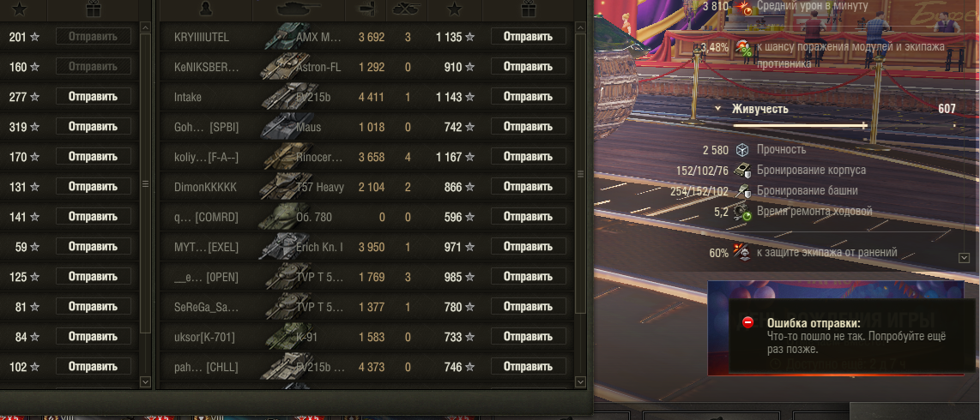Sort by the tank vehicle column icon
980x420 pixels.
tap(299, 9)
